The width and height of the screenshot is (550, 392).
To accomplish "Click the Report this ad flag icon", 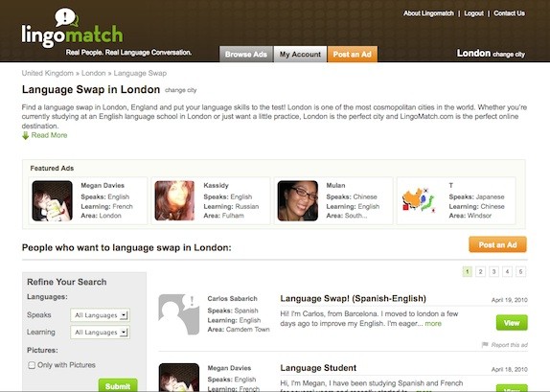I will pos(485,345).
